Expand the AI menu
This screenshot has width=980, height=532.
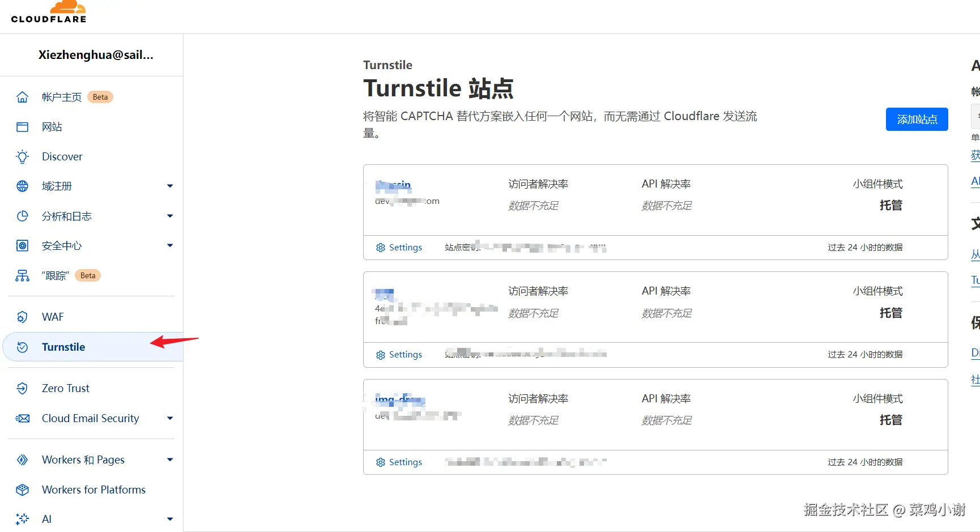pyautogui.click(x=170, y=519)
